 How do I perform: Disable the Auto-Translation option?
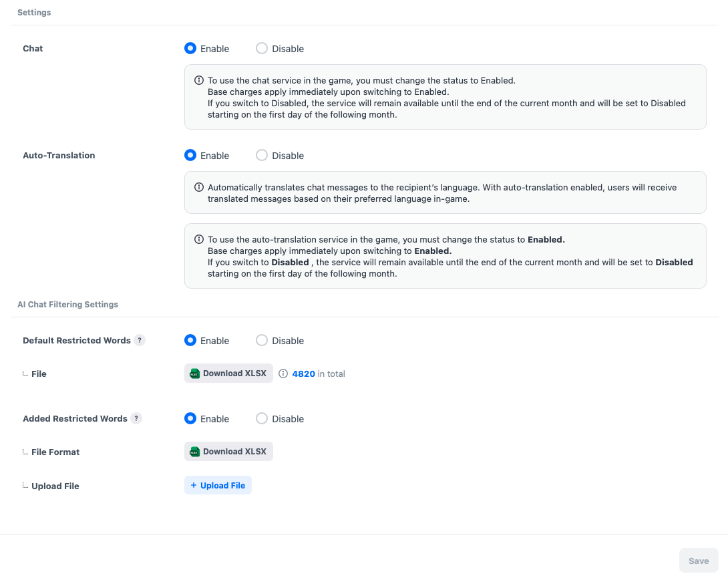(x=262, y=156)
